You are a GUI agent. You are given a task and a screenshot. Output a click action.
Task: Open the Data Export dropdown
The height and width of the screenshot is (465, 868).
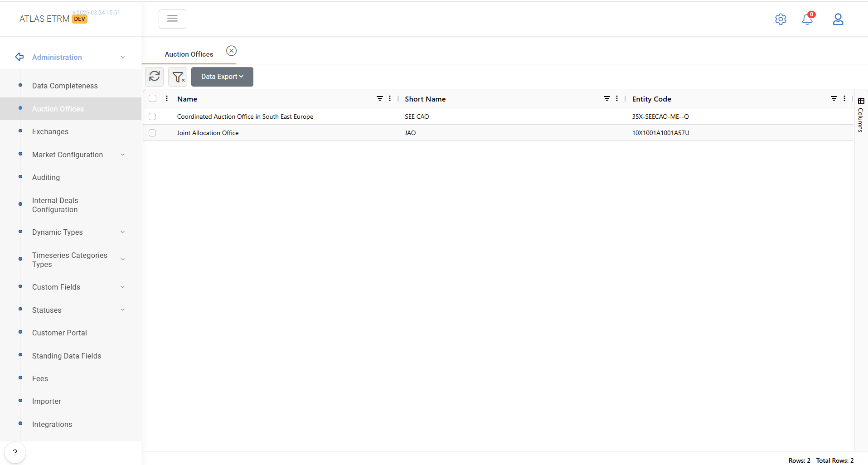[222, 77]
